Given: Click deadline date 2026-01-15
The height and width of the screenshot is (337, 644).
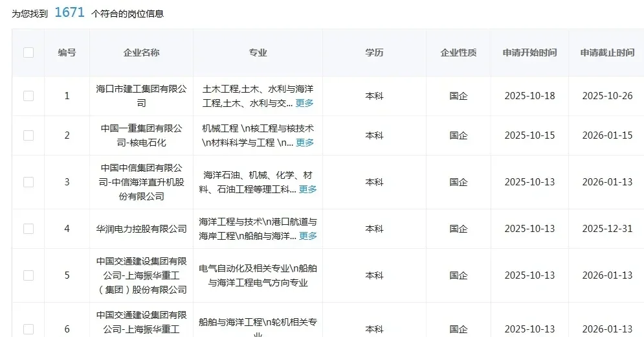Looking at the screenshot, I should (608, 135).
